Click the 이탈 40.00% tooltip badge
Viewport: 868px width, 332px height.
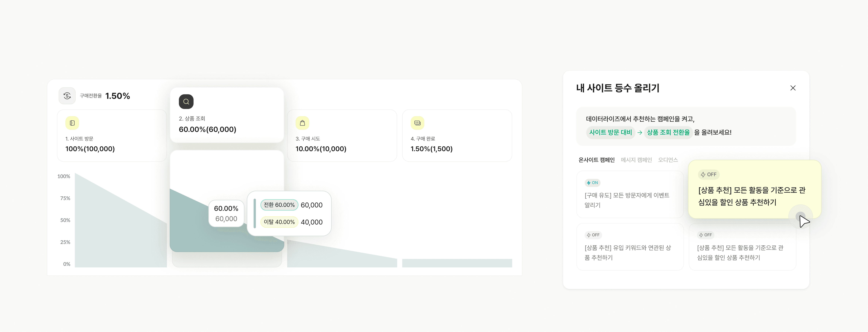279,222
